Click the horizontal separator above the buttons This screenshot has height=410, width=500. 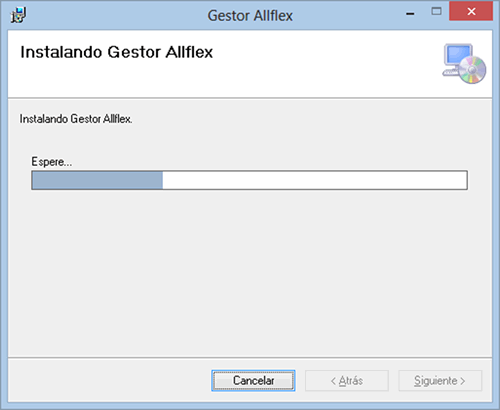coord(250,358)
